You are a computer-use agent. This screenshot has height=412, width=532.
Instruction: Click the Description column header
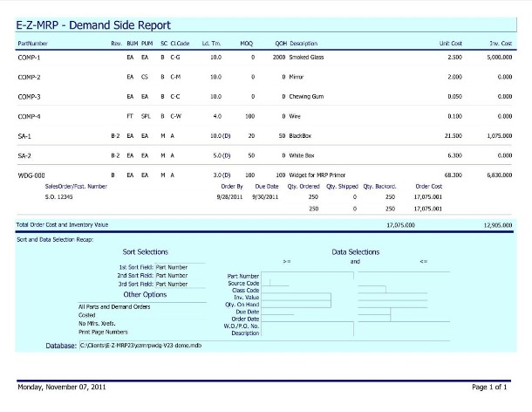click(304, 42)
